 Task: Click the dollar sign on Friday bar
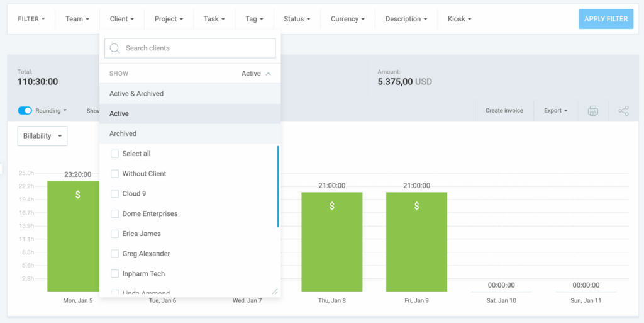(x=416, y=206)
